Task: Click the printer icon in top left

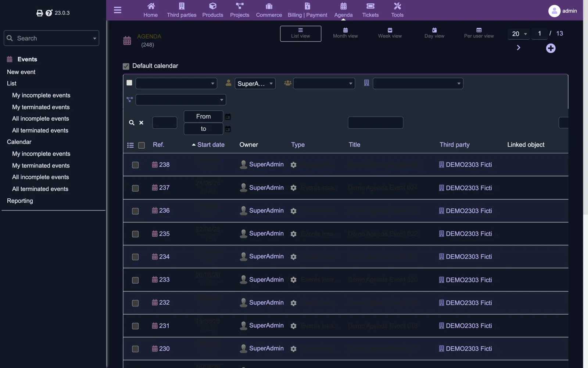Action: click(x=40, y=13)
